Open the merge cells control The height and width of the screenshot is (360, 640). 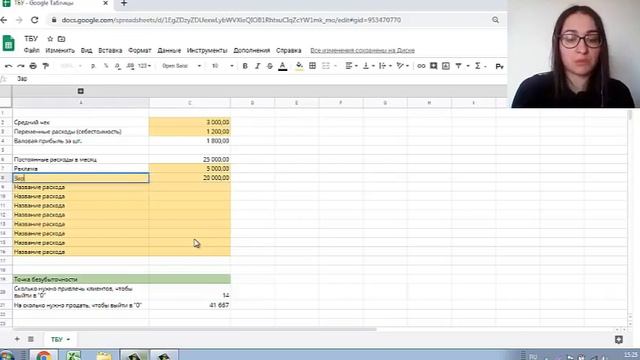pyautogui.click(x=326, y=66)
